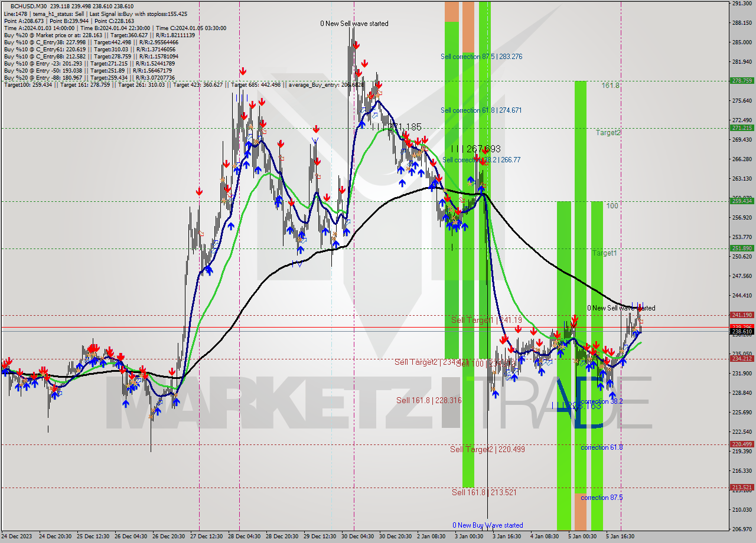756x543 pixels.
Task: Click the '24 Dec 2023' date label
Action: (17, 537)
